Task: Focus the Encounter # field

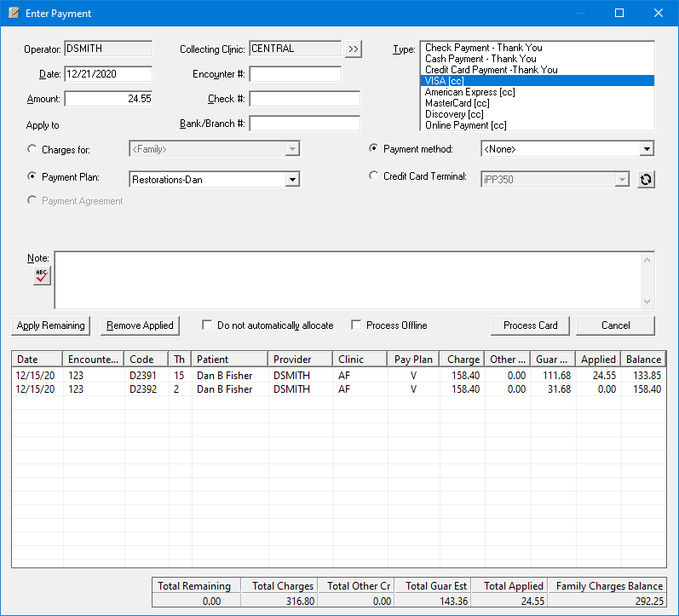Action: pyautogui.click(x=296, y=73)
